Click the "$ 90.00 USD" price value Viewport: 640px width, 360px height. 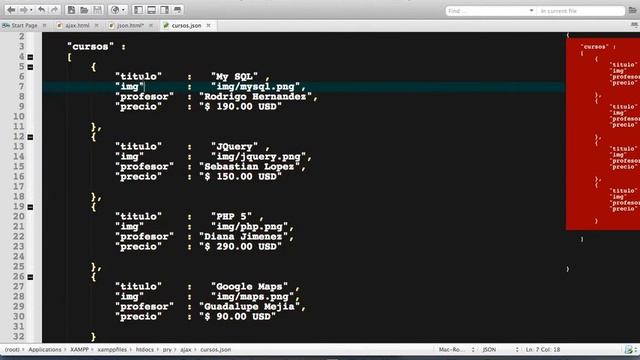click(x=238, y=317)
